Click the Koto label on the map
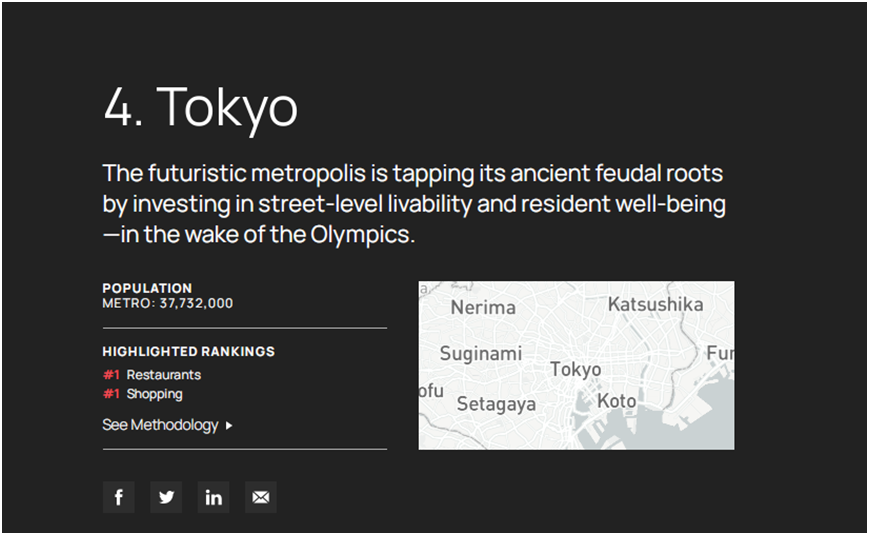869x535 pixels. click(616, 401)
